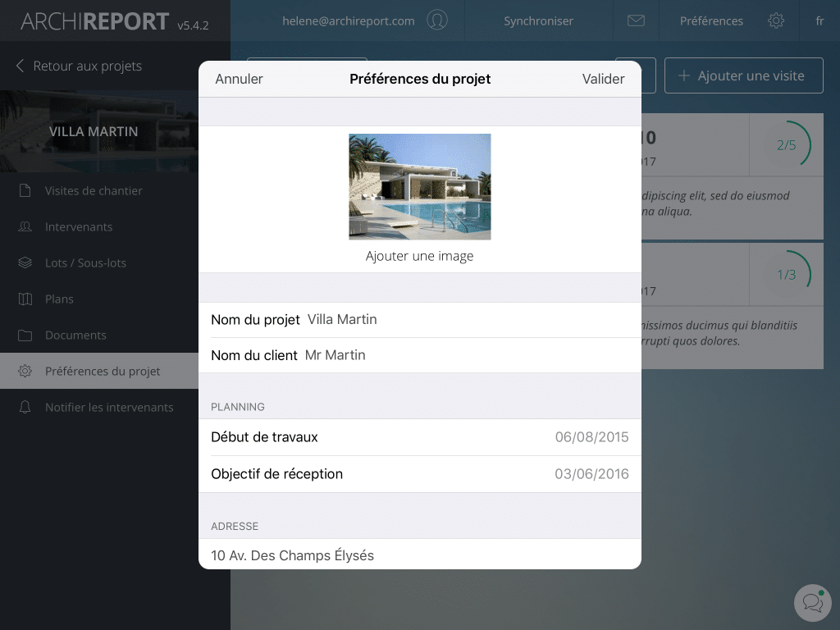Click the 1/3 progress ring
This screenshot has height=630, width=840.
[787, 274]
